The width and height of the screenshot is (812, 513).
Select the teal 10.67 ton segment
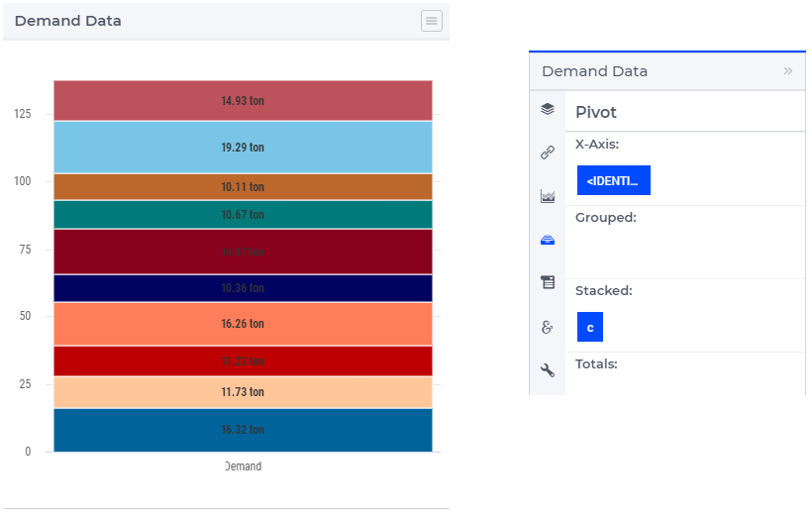point(243,214)
